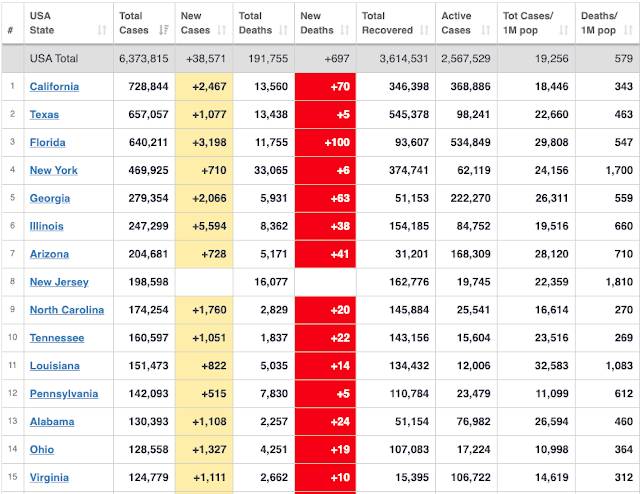Sort by Active Cases arrows icon
640x494 pixels.
click(486, 30)
